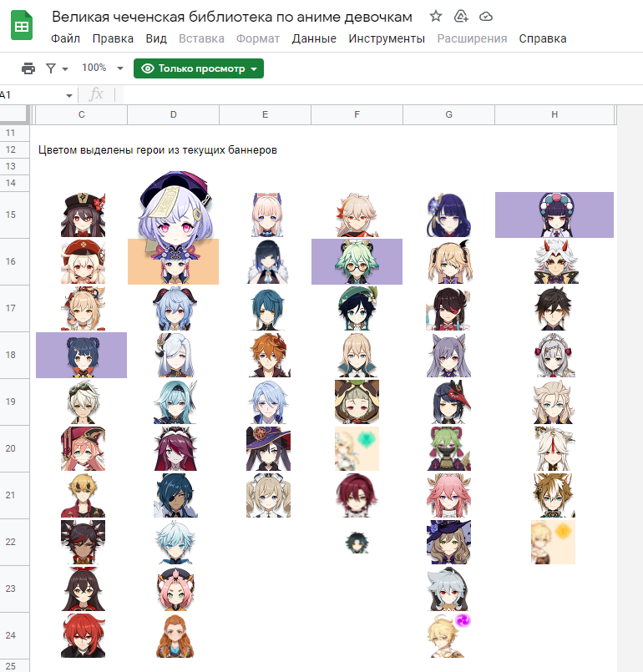The width and height of the screenshot is (643, 672).
Task: Click the blond traveler with purple element in G24
Action: [x=448, y=635]
